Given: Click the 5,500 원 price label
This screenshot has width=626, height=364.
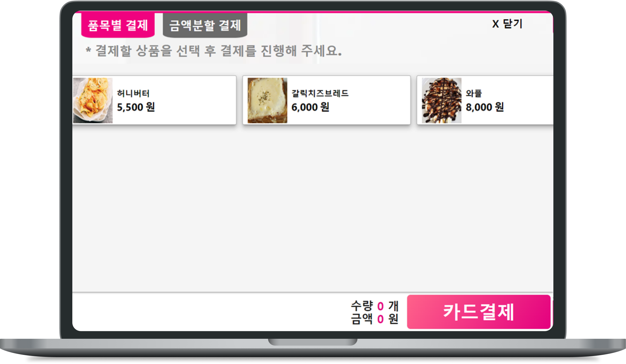Looking at the screenshot, I should pyautogui.click(x=136, y=107).
